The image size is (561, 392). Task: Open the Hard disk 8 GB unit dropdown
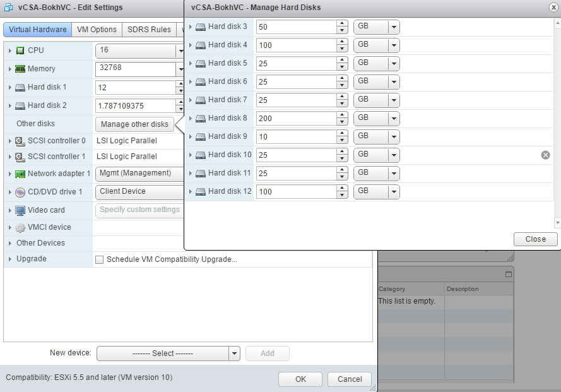394,118
